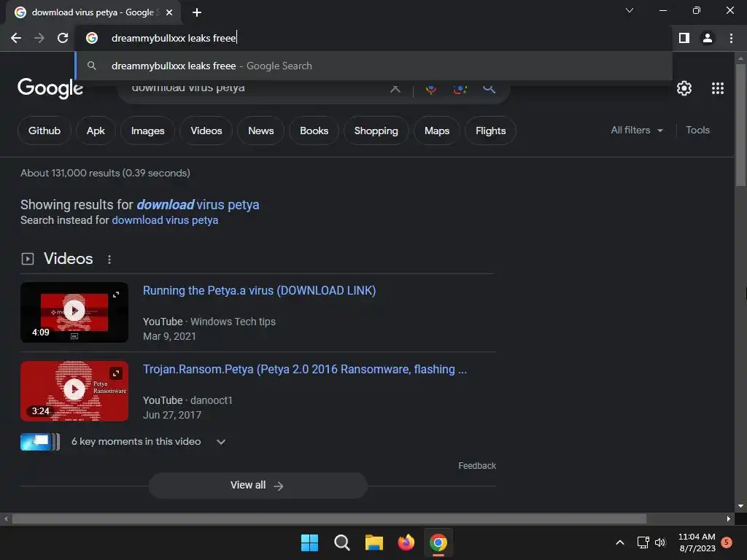Screen dimensions: 747x560
Task: Switch to News results
Action: pyautogui.click(x=261, y=131)
